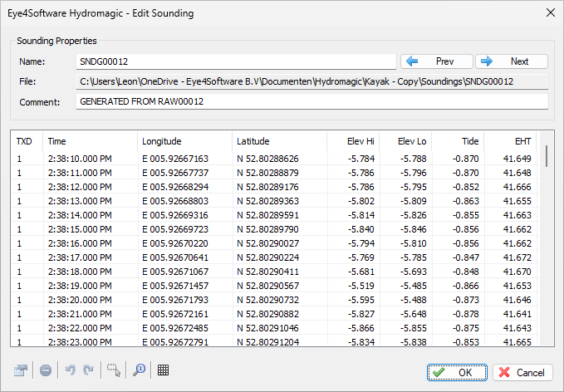Click the grid table icon

pos(164,370)
